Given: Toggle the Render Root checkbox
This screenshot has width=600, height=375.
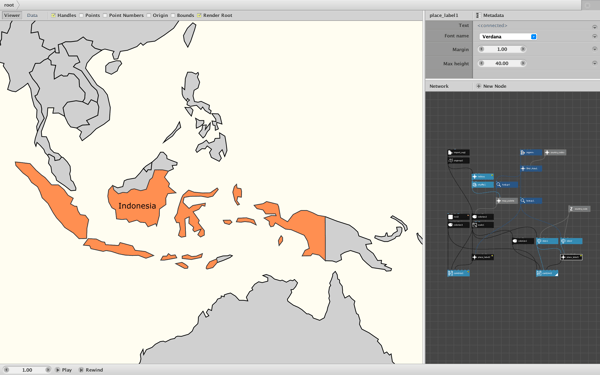Looking at the screenshot, I should [x=199, y=15].
